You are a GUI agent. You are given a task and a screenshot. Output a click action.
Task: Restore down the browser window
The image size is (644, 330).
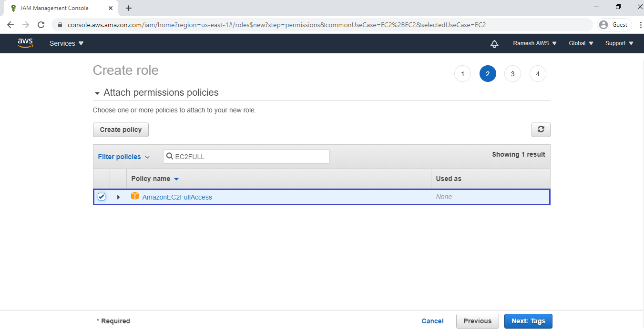(x=618, y=7)
